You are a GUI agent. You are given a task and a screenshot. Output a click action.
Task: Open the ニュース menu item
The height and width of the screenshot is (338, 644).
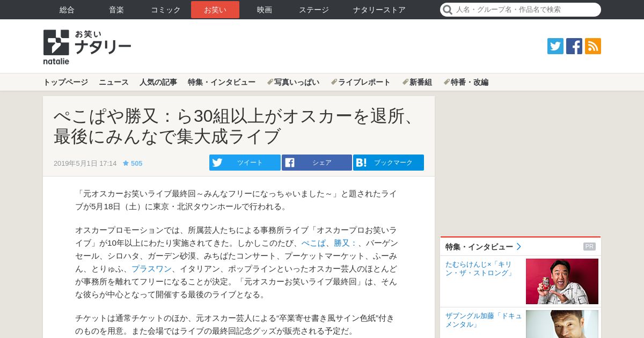point(114,82)
